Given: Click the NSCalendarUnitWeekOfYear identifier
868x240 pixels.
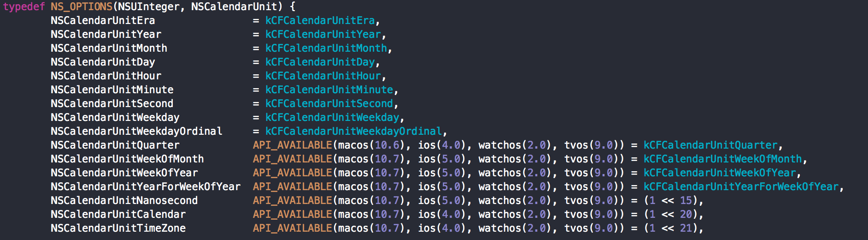Looking at the screenshot, I should click(124, 173).
